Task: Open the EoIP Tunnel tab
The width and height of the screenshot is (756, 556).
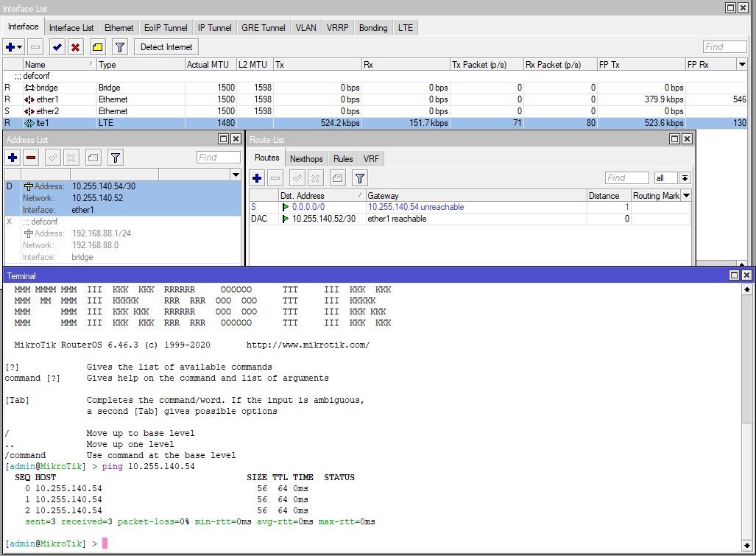Action: 166,28
